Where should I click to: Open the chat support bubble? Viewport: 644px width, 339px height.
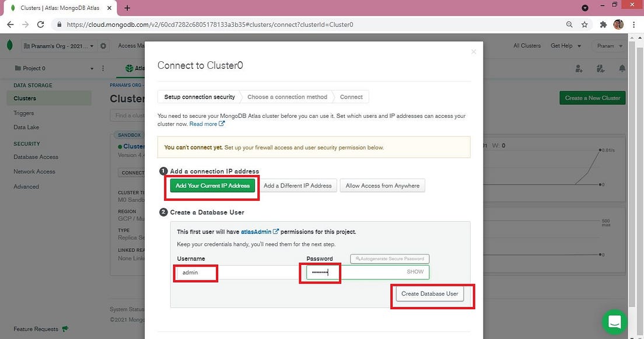[614, 321]
